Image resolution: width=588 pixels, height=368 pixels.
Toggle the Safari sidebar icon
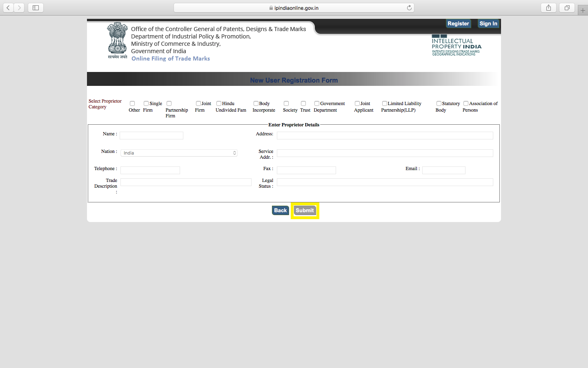pyautogui.click(x=36, y=8)
